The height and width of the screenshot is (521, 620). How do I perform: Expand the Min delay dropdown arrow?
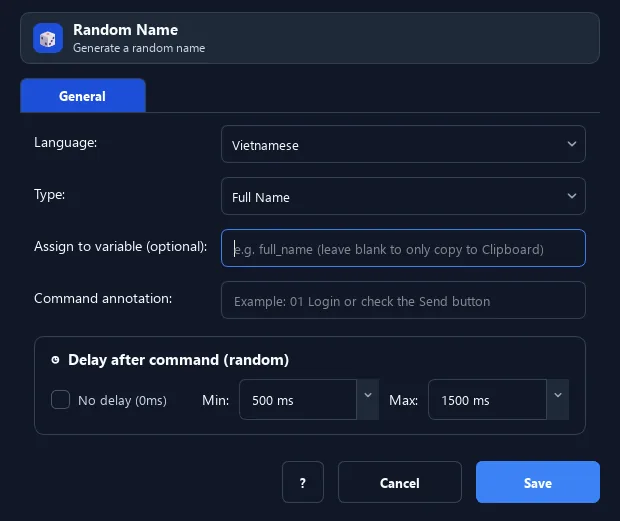click(368, 400)
